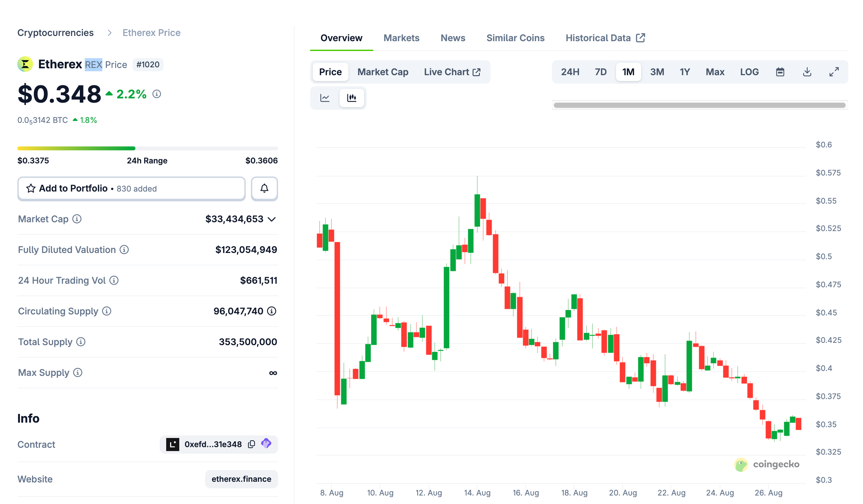863x504 pixels.
Task: Download chart data icon
Action: 807,72
